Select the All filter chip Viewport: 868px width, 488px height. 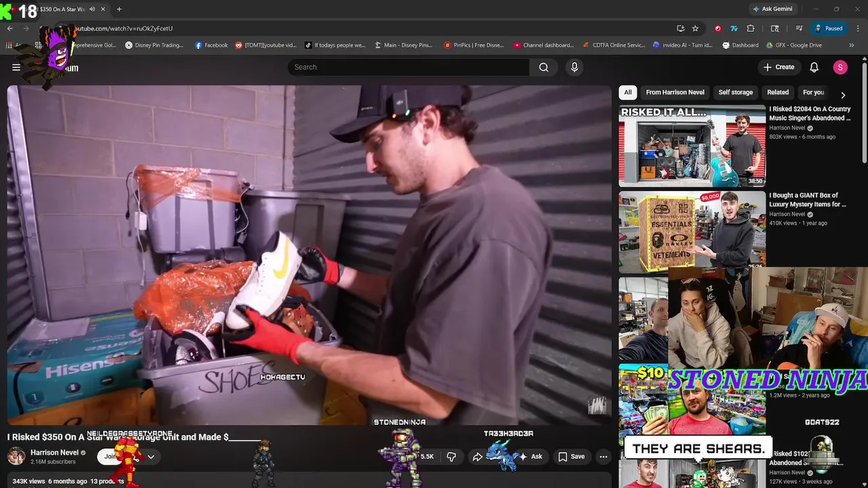pos(628,92)
